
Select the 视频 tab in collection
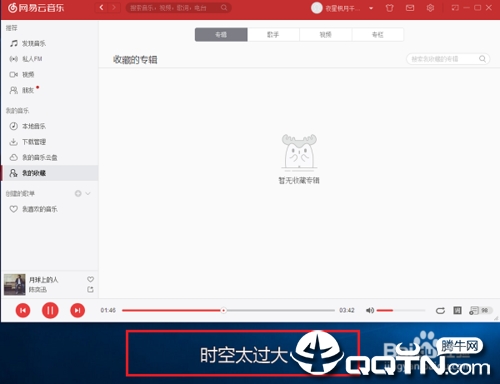[326, 35]
